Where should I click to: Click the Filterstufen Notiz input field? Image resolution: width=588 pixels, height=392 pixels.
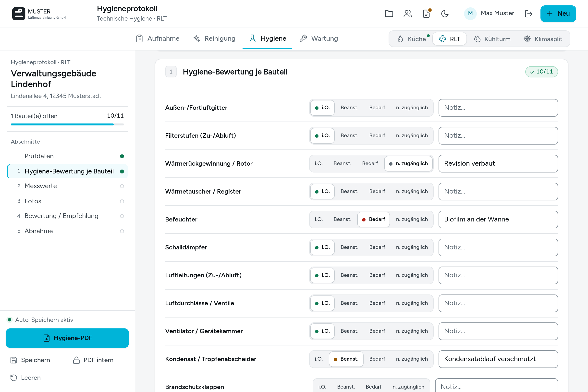[498, 135]
